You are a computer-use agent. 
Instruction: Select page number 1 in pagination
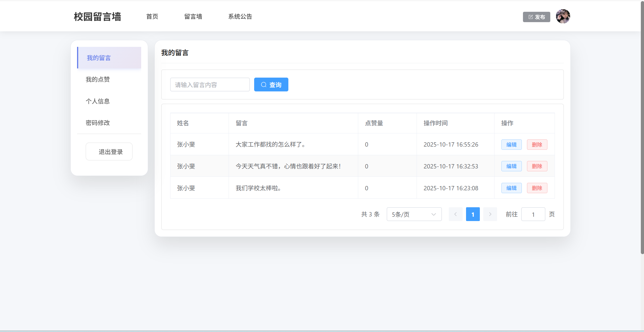473,214
